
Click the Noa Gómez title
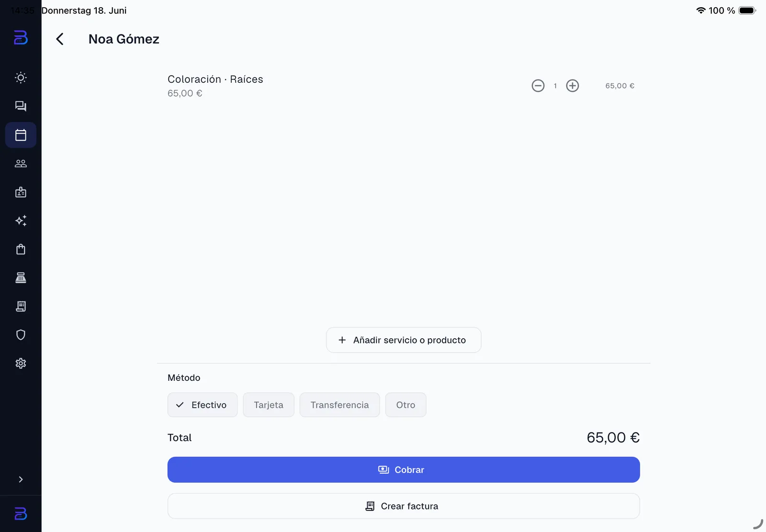[124, 39]
